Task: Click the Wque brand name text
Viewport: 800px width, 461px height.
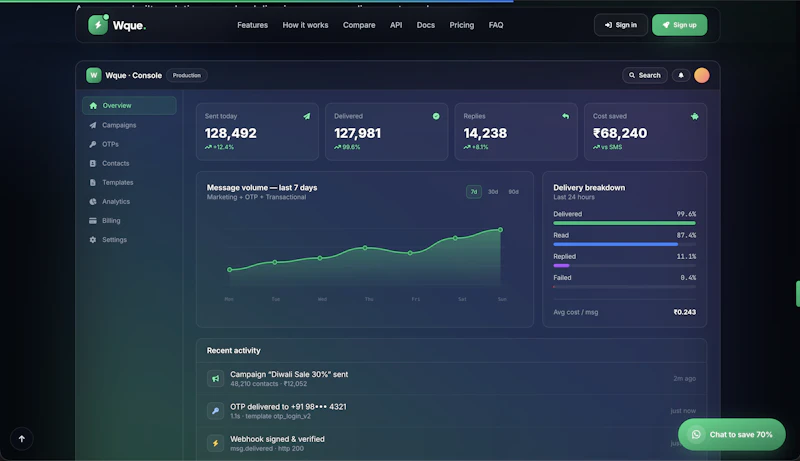Action: (129, 25)
